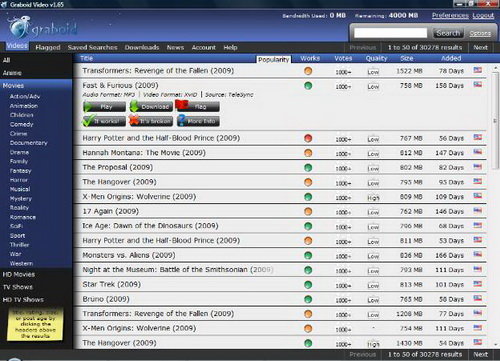Open the Account tab

[204, 47]
